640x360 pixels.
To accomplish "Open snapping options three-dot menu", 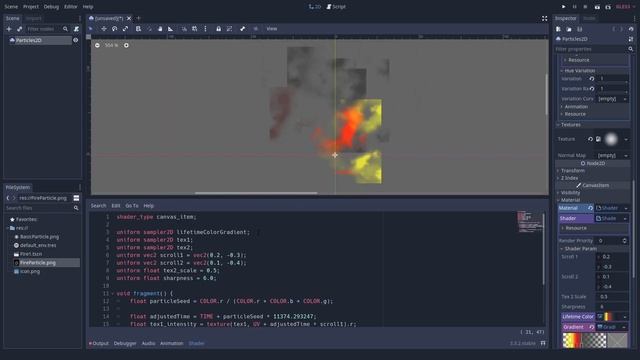I will coord(205,29).
